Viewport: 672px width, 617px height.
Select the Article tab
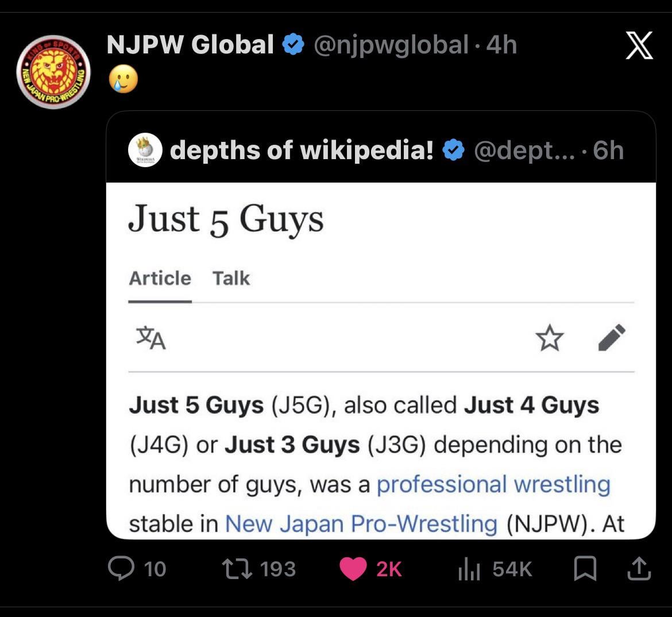point(160,279)
